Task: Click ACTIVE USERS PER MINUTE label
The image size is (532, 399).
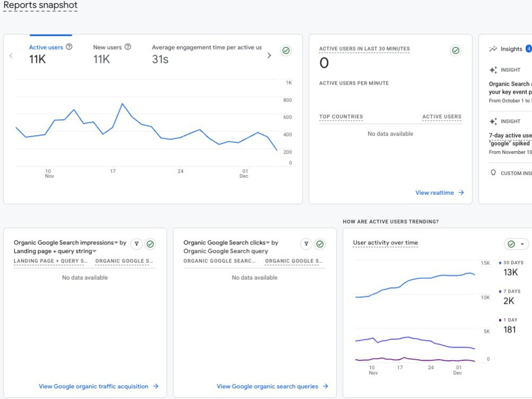Action: point(354,83)
